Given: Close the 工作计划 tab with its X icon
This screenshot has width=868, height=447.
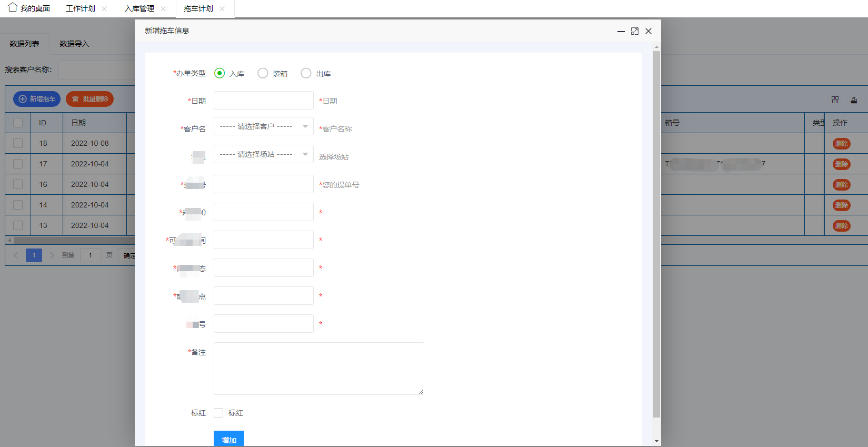Looking at the screenshot, I should pos(104,8).
